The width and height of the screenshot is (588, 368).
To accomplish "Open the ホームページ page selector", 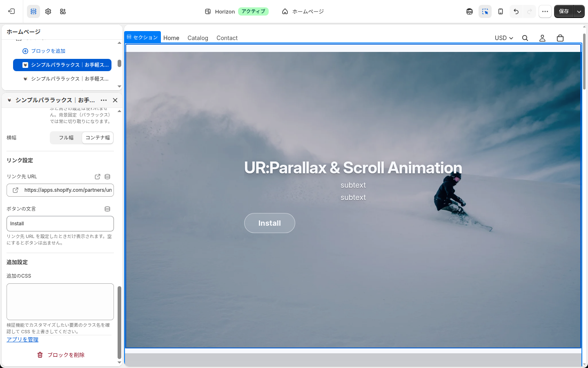I will tap(303, 11).
